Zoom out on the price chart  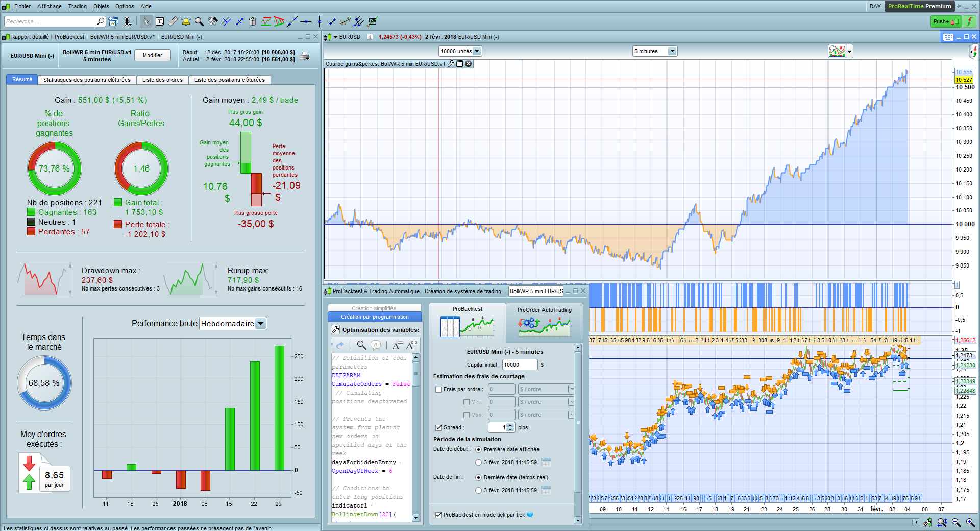[x=956, y=522]
